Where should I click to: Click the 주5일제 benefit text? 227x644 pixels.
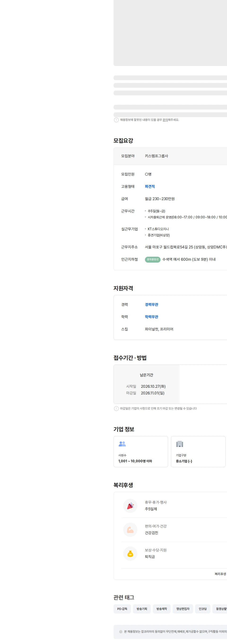[x=151, y=509]
